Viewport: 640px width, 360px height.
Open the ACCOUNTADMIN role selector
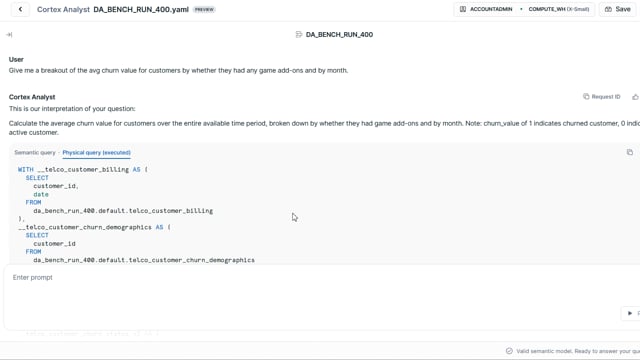486,9
